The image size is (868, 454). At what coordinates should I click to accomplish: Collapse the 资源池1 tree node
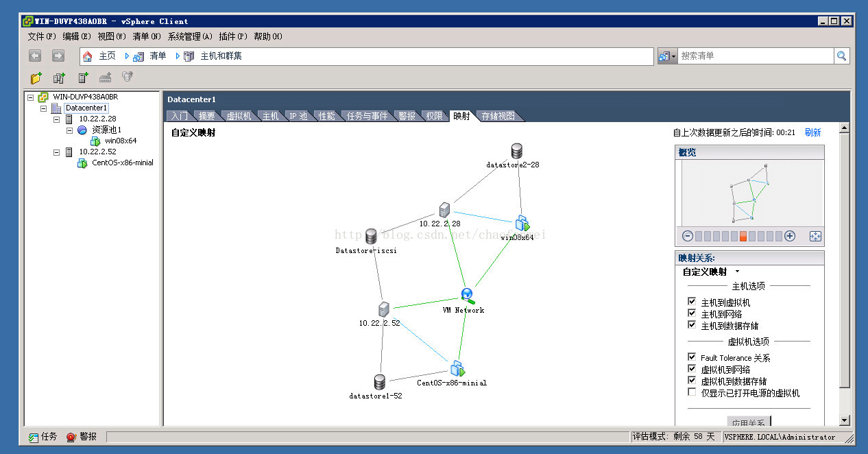click(x=70, y=130)
